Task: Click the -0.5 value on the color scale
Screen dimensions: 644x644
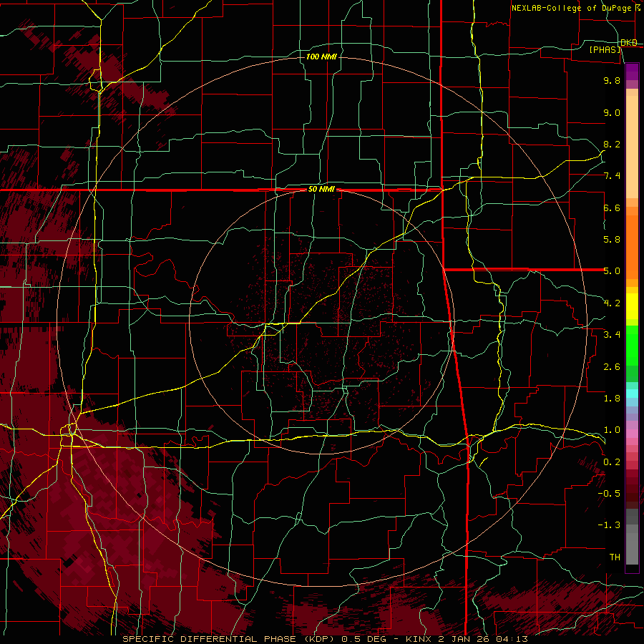Action: pos(609,494)
